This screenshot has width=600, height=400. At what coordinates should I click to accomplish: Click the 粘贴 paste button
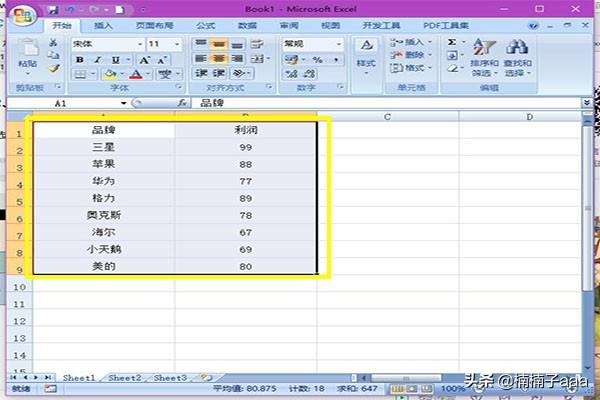click(x=28, y=55)
